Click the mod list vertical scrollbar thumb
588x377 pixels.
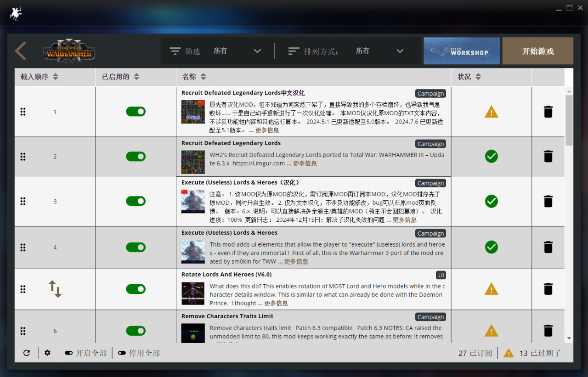(569, 120)
